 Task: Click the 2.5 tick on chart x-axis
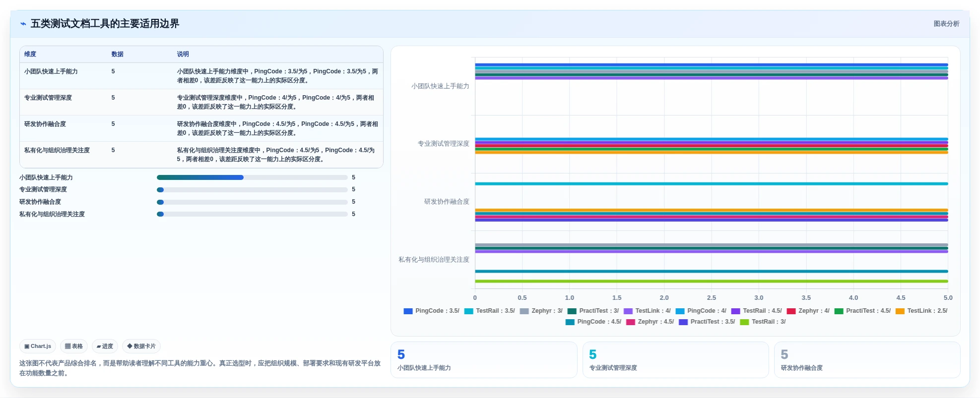[712, 298]
